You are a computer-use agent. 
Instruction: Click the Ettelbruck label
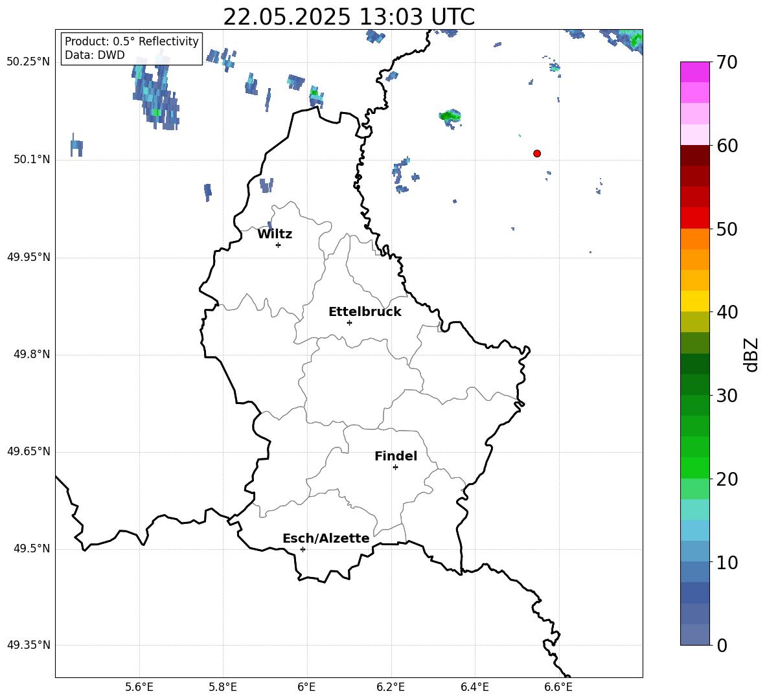[x=365, y=312]
